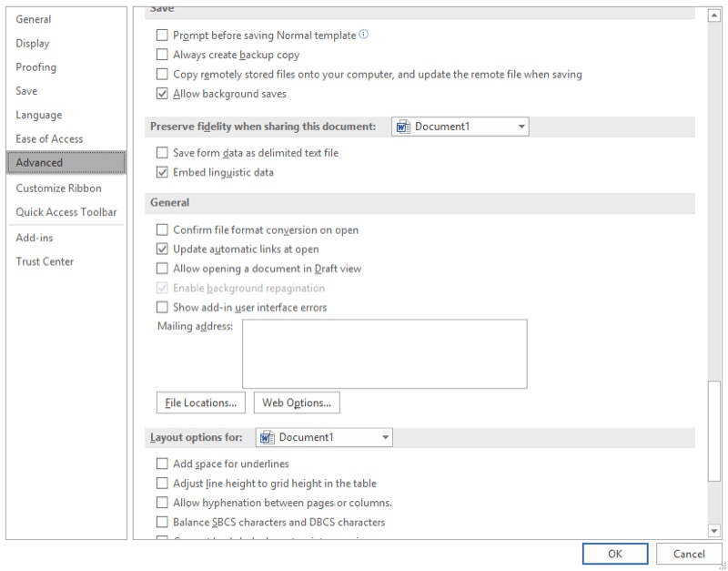The width and height of the screenshot is (728, 571).
Task: Open the Customize Ribbon category
Action: click(x=58, y=189)
